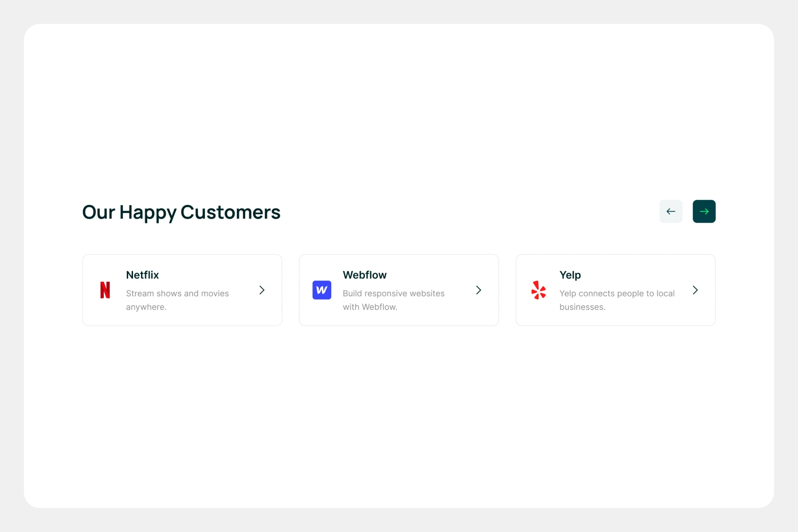
Task: Expand the Webflow card chevron
Action: [479, 290]
